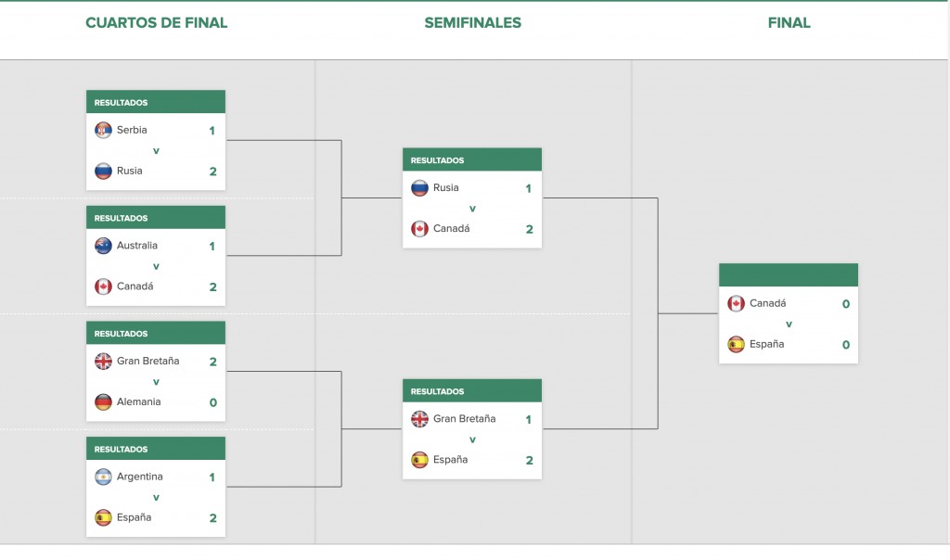Image resolution: width=950 pixels, height=560 pixels.
Task: Open Serbia v Rusia Resultados header
Action: (156, 102)
